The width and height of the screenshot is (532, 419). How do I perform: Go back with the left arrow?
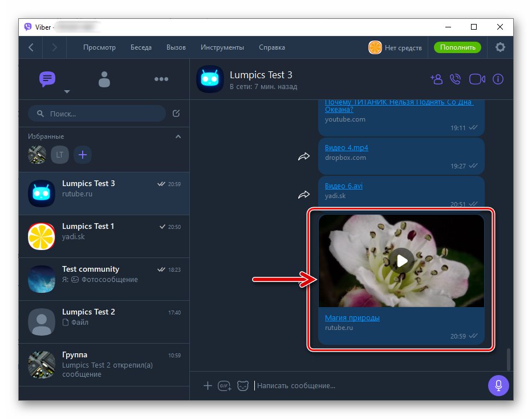[31, 47]
